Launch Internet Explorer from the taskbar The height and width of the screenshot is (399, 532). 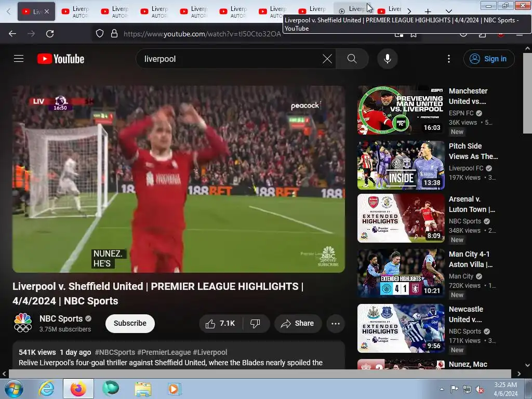coord(46,389)
